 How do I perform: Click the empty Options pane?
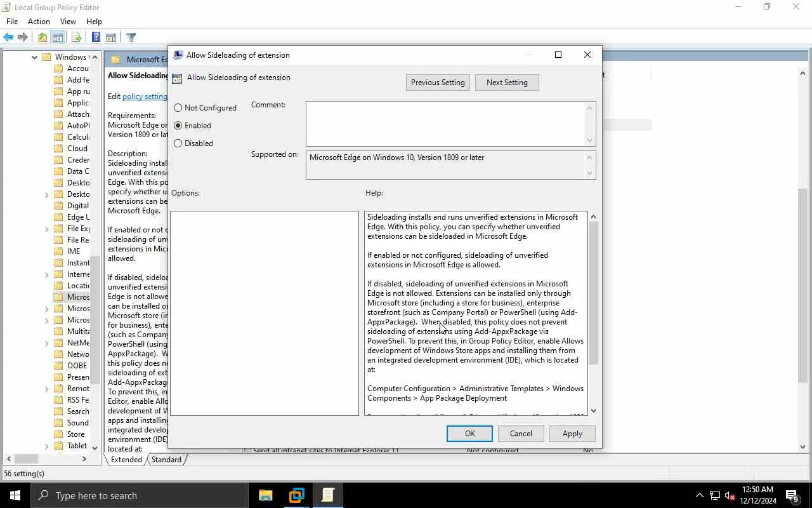[x=265, y=314]
